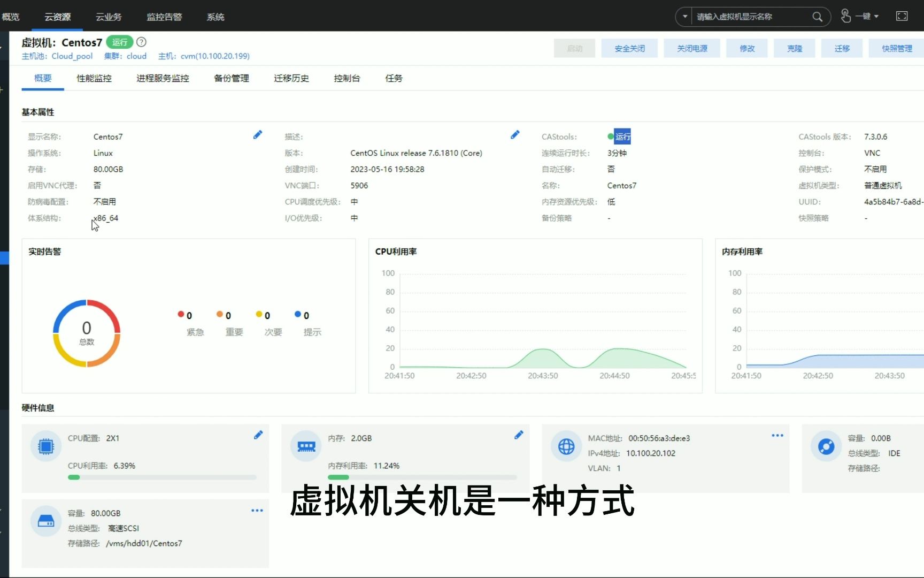Open the cvm(10.100.20.199) host link
924x578 pixels.
215,56
